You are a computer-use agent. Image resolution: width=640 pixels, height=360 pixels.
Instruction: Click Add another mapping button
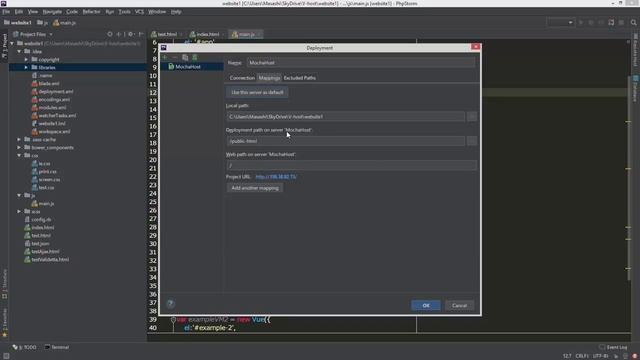click(255, 188)
